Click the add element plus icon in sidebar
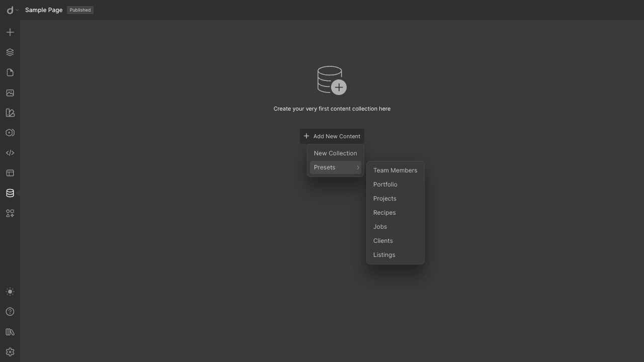Screen dimensions: 644x362 [10, 32]
